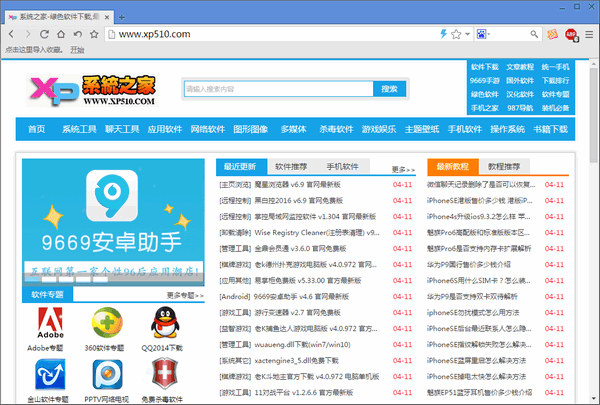The image size is (600, 405).
Task: Open the QQ2014下载 penguin icon
Action: pyautogui.click(x=165, y=322)
